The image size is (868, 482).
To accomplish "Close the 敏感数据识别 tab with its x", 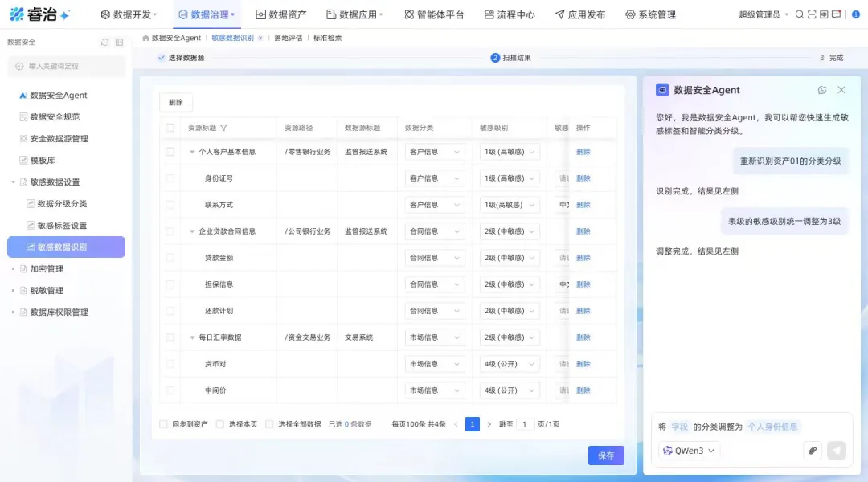I will [x=260, y=38].
